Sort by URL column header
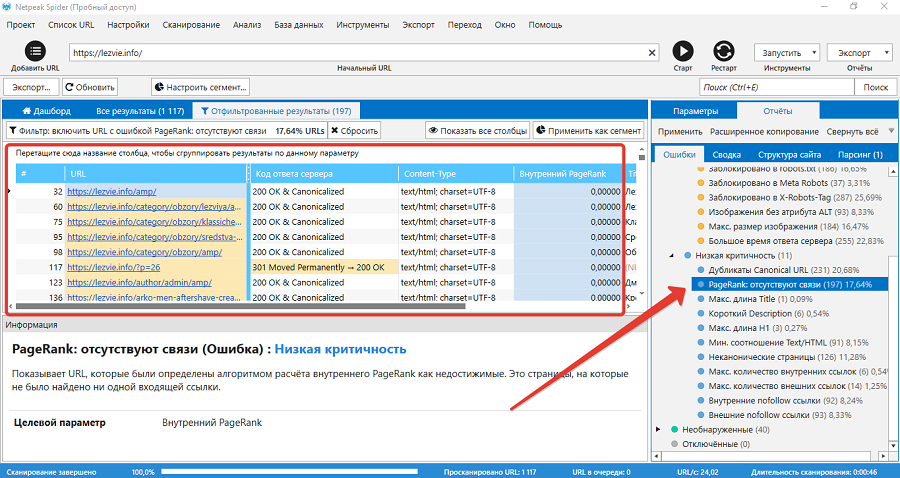 click(x=156, y=174)
